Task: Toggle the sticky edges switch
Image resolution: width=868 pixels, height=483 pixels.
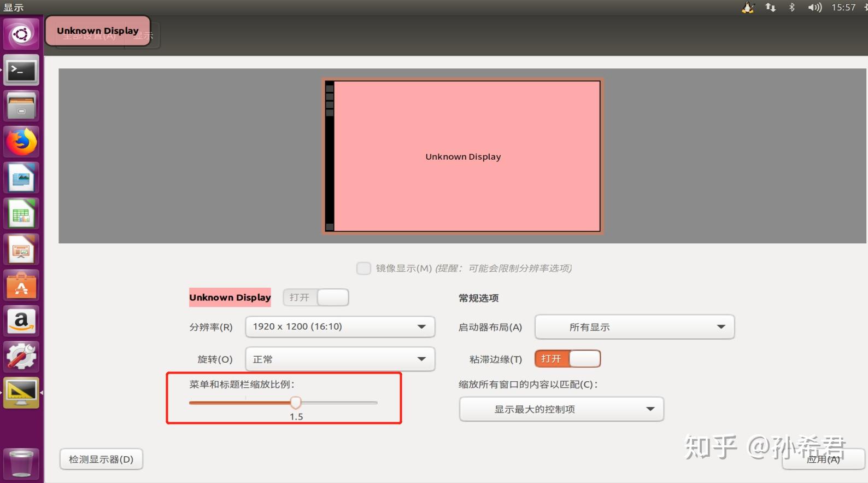Action: tap(568, 359)
